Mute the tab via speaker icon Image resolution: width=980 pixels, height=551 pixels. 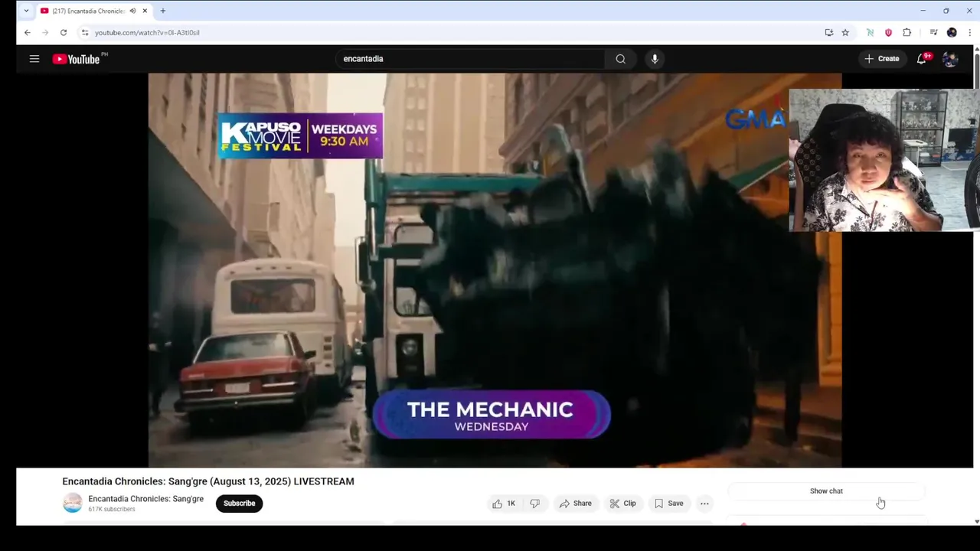[132, 11]
